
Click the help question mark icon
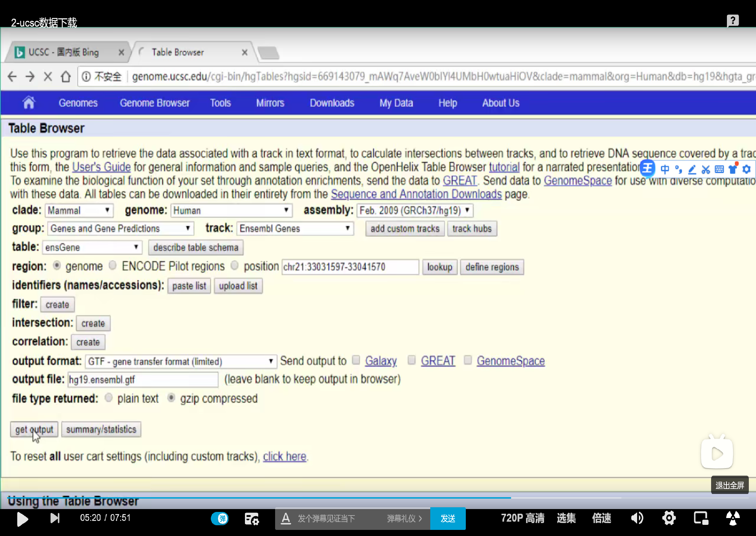click(733, 21)
